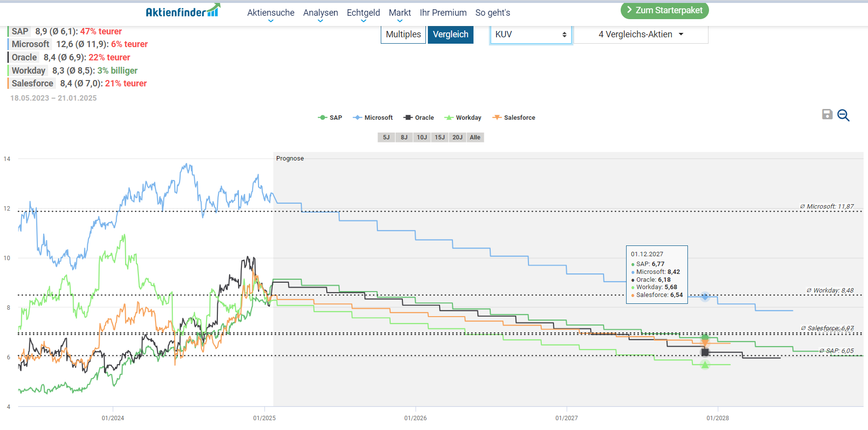868x430 pixels.
Task: Click the Zum Starterpaket button
Action: coord(665,10)
